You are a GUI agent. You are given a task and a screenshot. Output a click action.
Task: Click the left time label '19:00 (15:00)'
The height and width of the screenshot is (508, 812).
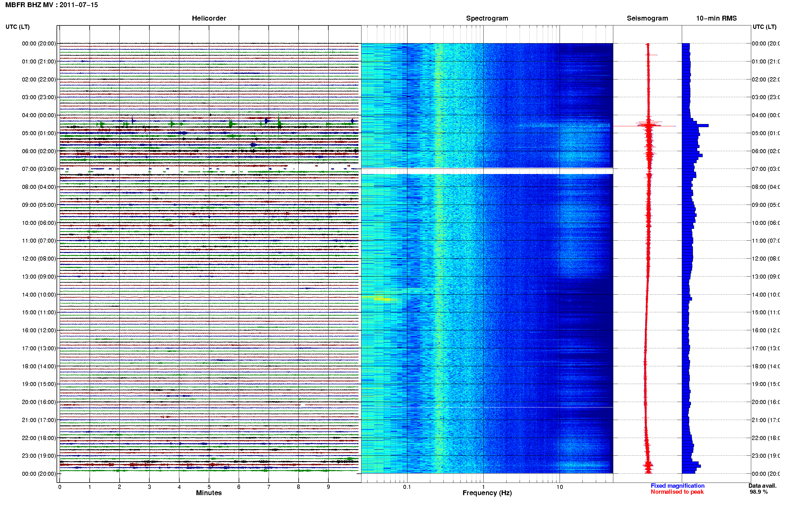[x=39, y=384]
